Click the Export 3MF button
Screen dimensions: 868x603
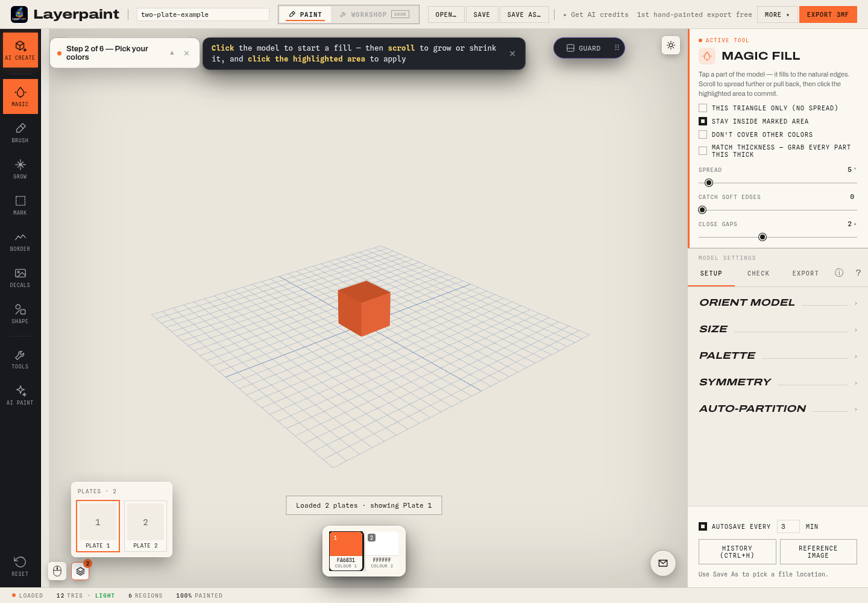[x=828, y=14]
